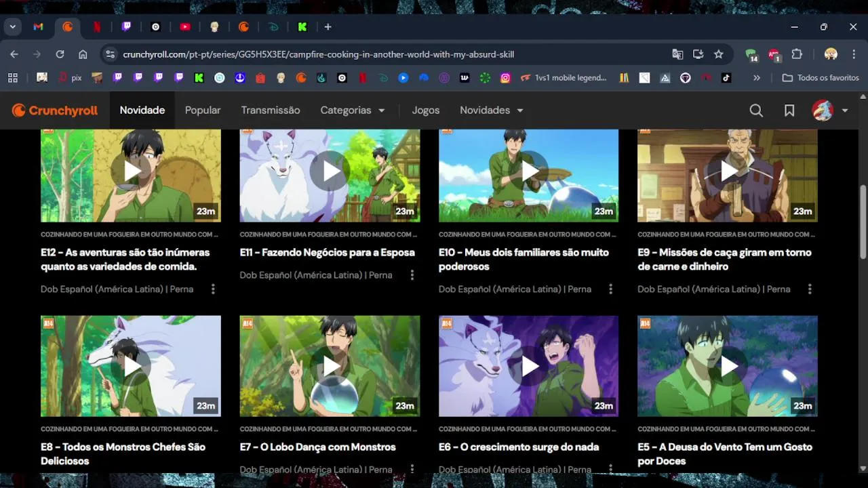Expand the Categorias dropdown
Image resolution: width=868 pixels, height=488 pixels.
353,110
